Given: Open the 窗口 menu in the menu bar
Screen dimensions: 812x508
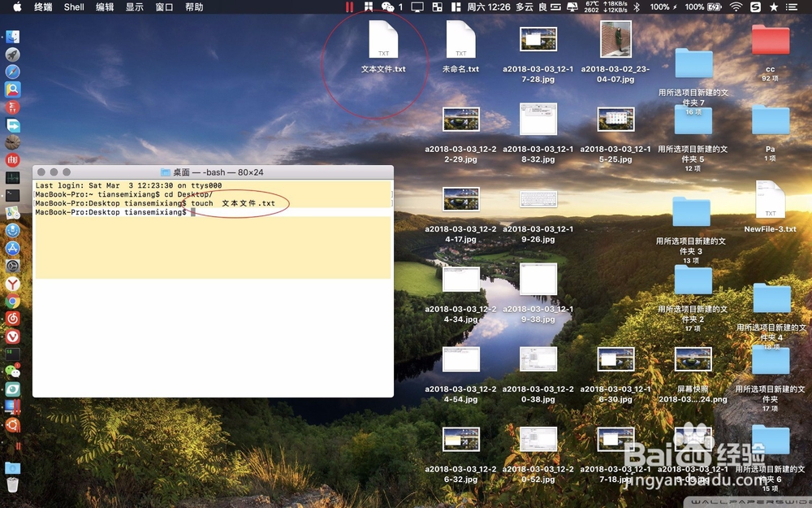Looking at the screenshot, I should tap(162, 7).
